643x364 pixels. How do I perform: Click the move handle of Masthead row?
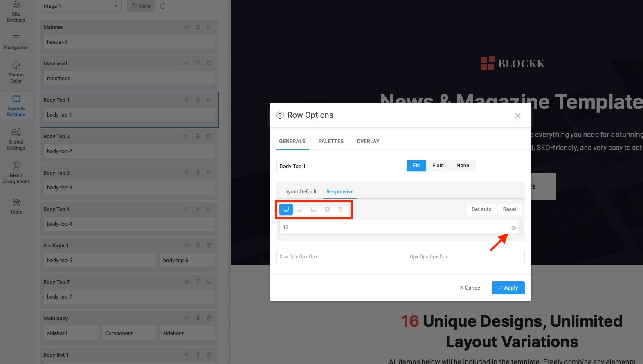tap(187, 63)
